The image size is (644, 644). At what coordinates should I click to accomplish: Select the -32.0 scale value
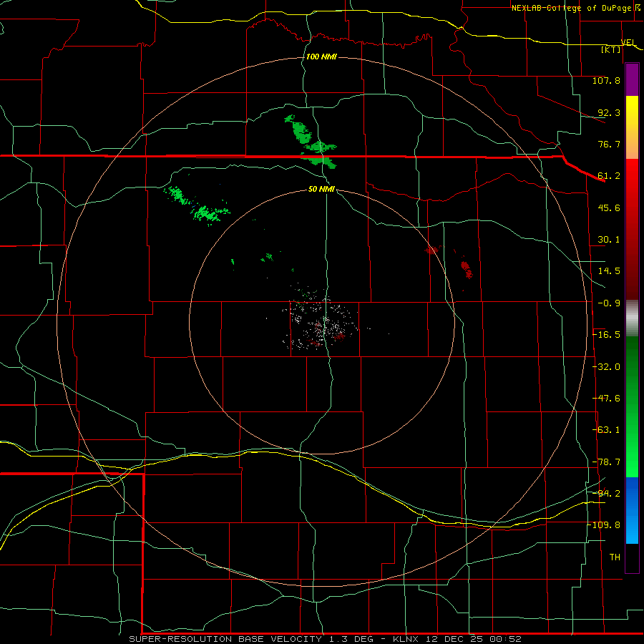(x=606, y=367)
